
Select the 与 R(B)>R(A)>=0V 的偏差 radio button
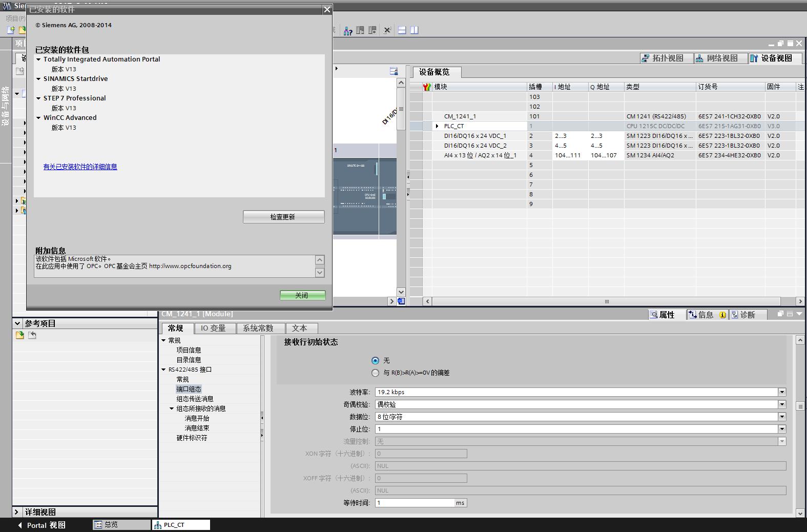coord(376,373)
